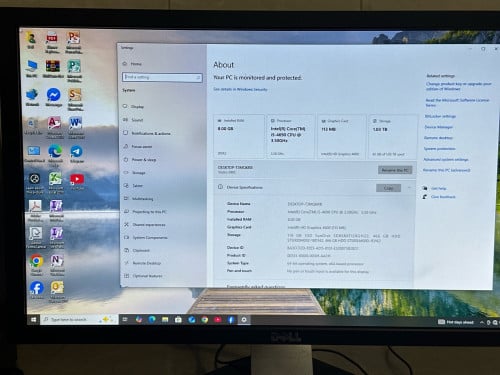The height and width of the screenshot is (375, 500).
Task: Open System protection link
Action: [440, 149]
